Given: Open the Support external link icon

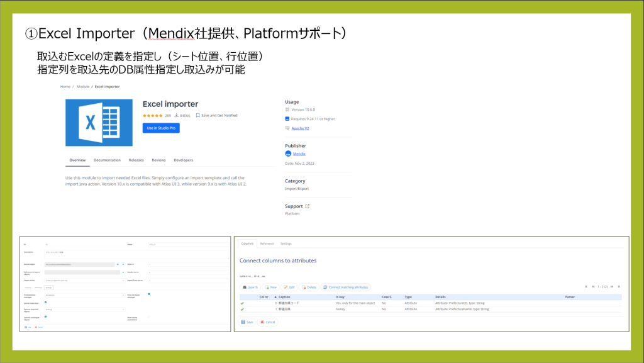Looking at the screenshot, I should tap(308, 206).
